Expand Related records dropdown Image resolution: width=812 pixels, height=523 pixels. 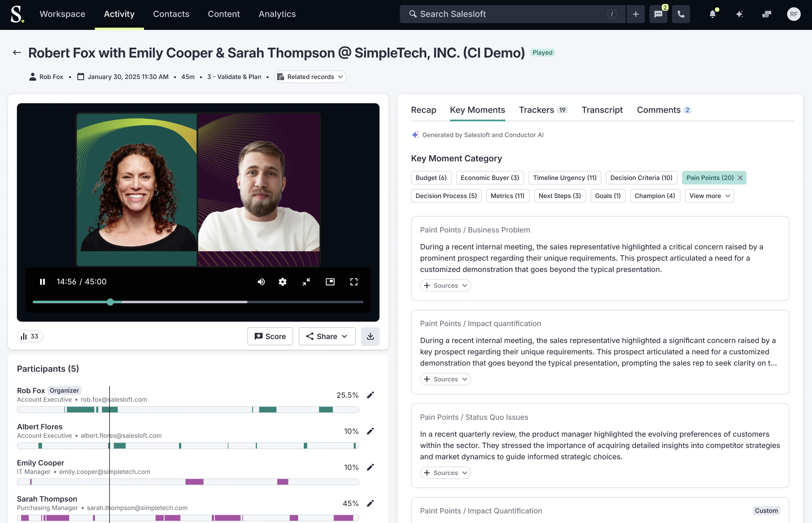coord(310,77)
